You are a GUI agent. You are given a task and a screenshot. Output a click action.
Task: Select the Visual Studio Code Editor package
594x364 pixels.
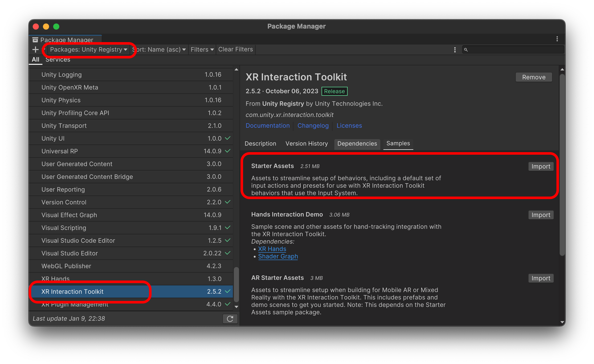click(131, 240)
